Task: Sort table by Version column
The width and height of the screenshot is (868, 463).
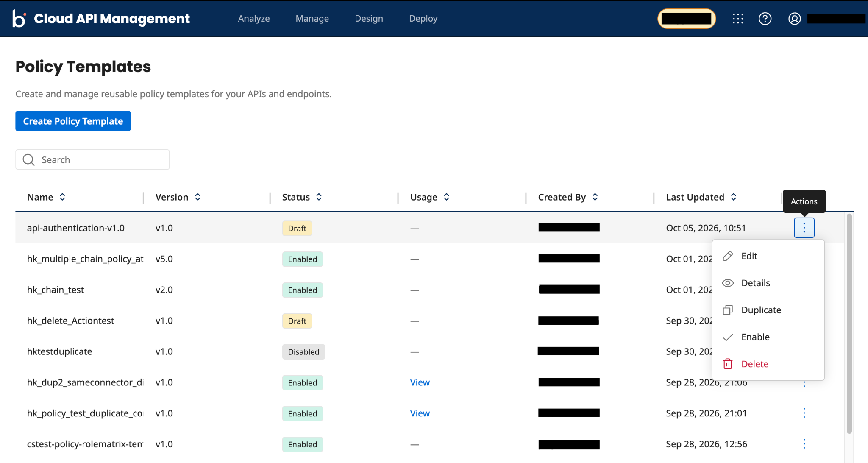Action: click(x=198, y=197)
